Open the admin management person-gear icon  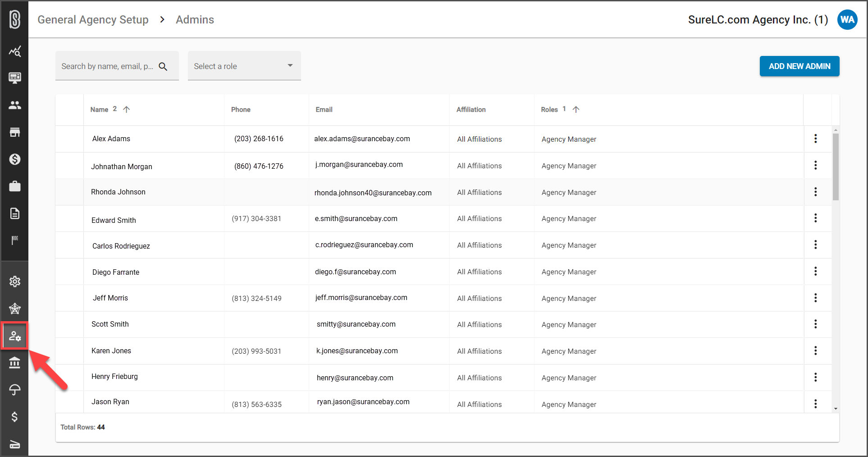coord(15,336)
